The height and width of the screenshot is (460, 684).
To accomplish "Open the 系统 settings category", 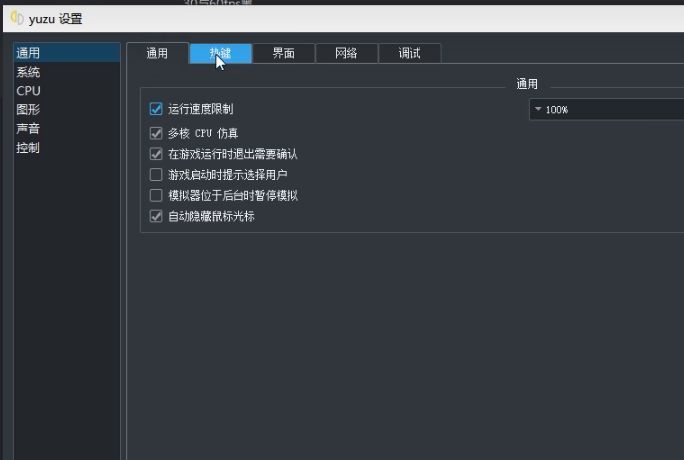I will tap(28, 72).
